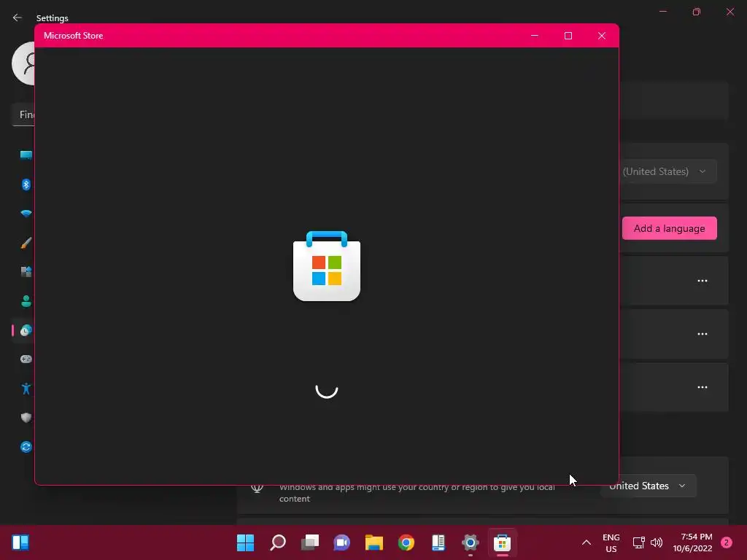Image resolution: width=747 pixels, height=560 pixels.
Task: Open clock and date 7:54 PM
Action: pyautogui.click(x=693, y=542)
